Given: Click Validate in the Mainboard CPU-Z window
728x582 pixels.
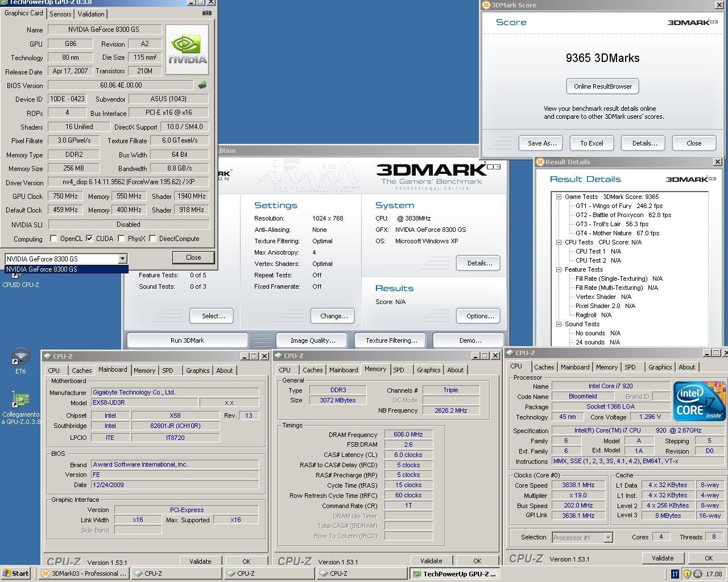Looking at the screenshot, I should click(x=200, y=562).
